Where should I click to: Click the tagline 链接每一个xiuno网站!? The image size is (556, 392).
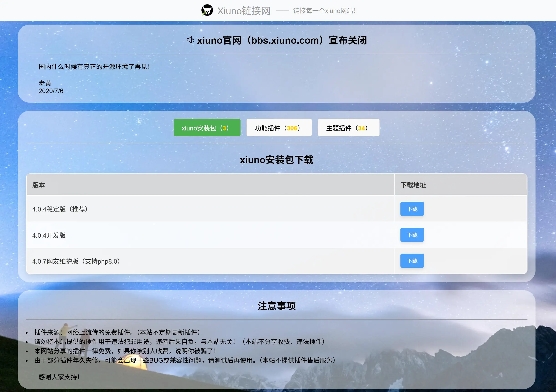click(324, 11)
